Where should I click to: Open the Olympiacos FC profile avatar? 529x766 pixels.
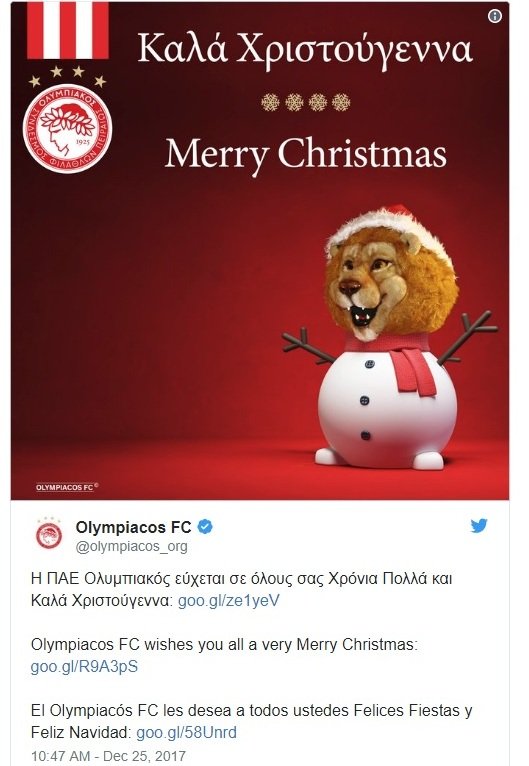tap(48, 533)
